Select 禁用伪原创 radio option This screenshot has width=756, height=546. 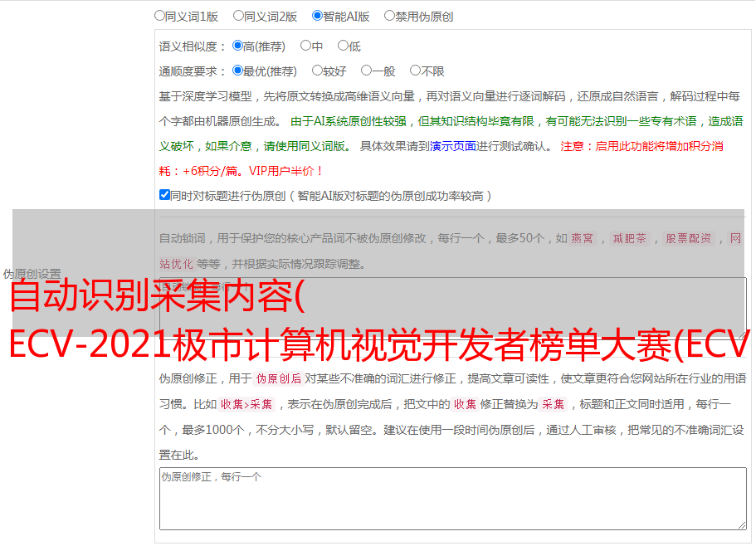coord(389,16)
